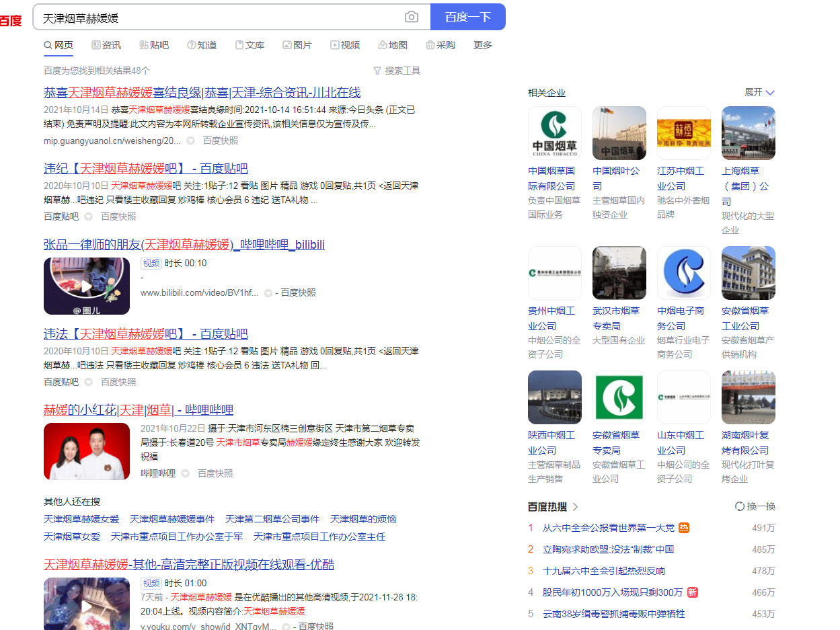Open dropdown arrow beside 哔哩哔哩 source
840x630 pixels.
(185, 474)
